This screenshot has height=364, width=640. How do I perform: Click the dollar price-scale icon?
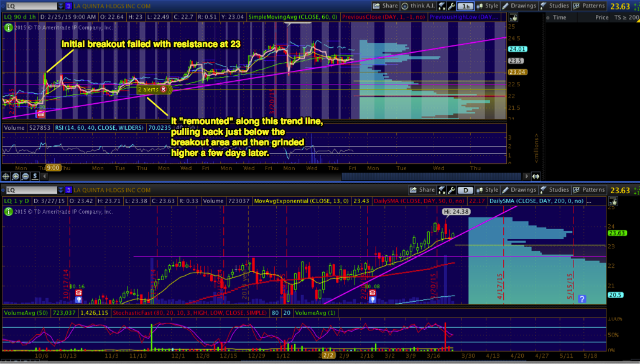coord(35,176)
